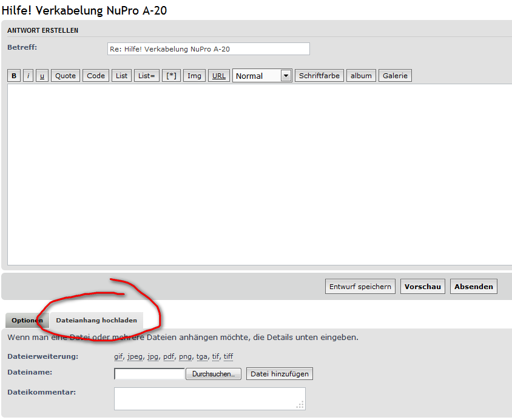Screen dimensions: 512x420
Task: Click Durchsuchen to browse for file
Action: [213, 374]
